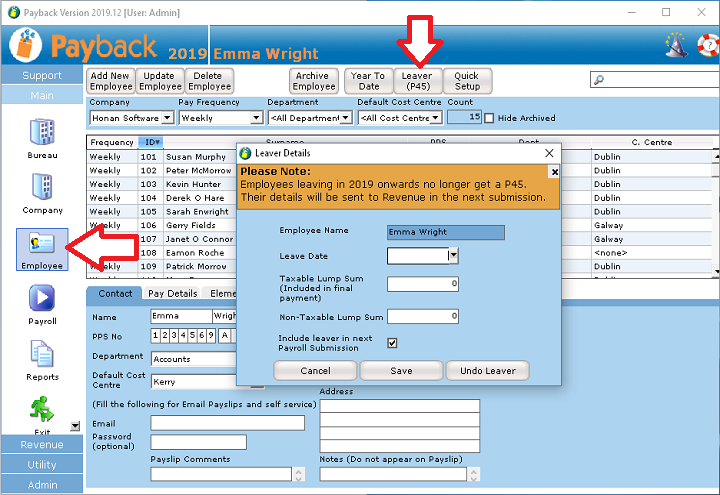Open the Reports document icon
The width and height of the screenshot is (720, 495).
(x=42, y=355)
